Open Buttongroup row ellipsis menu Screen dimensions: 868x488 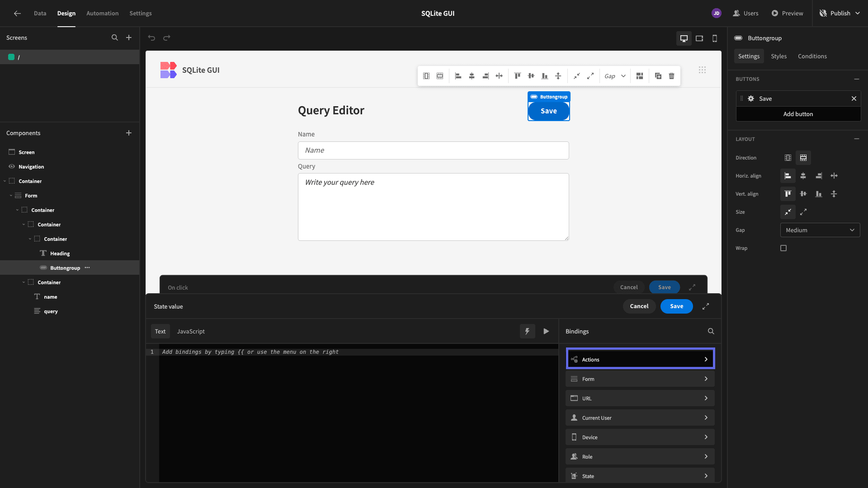pyautogui.click(x=87, y=267)
